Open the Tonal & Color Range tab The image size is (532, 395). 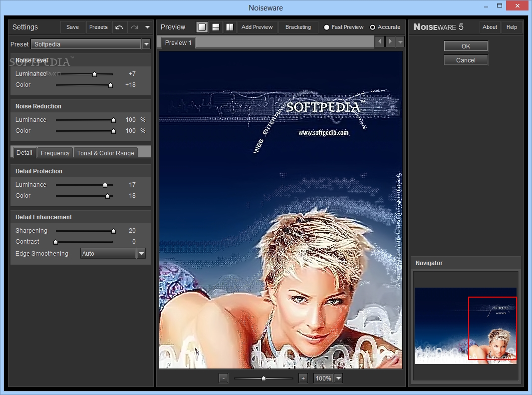coord(105,153)
